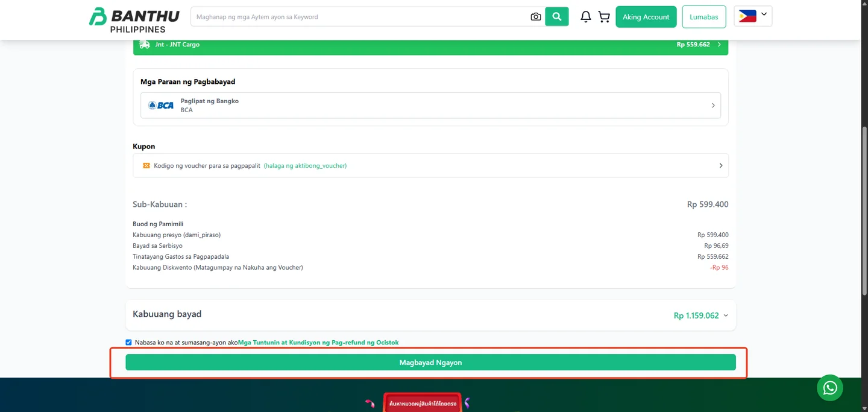Click the red Thai banner at page bottom
Screen dimensions: 868x412
pos(423,403)
